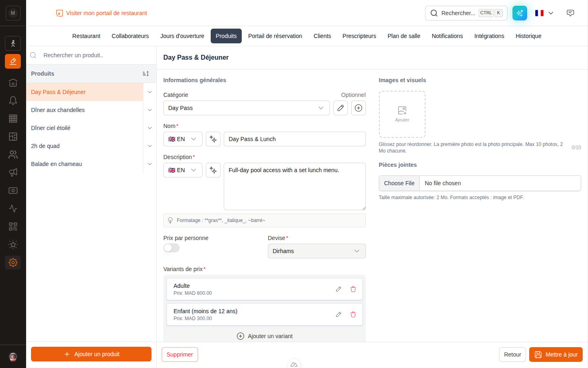Open the settings gear sidebar icon
The width and height of the screenshot is (588, 368).
click(x=13, y=263)
